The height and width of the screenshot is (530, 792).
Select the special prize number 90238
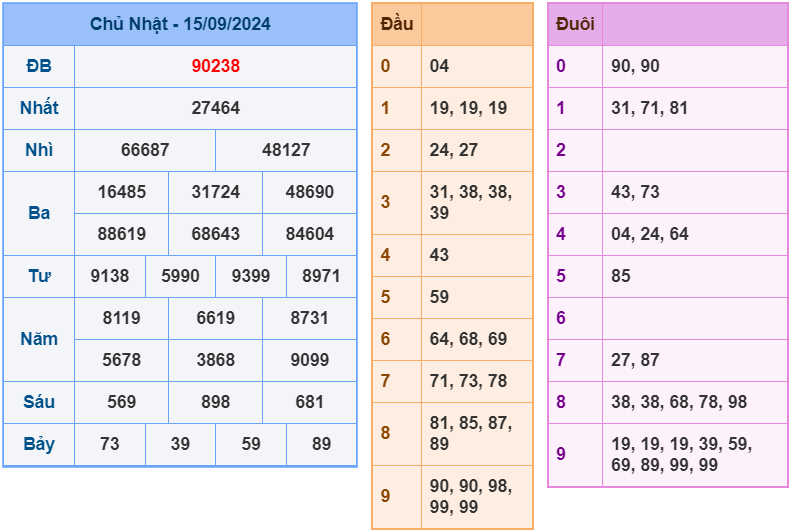pos(216,66)
